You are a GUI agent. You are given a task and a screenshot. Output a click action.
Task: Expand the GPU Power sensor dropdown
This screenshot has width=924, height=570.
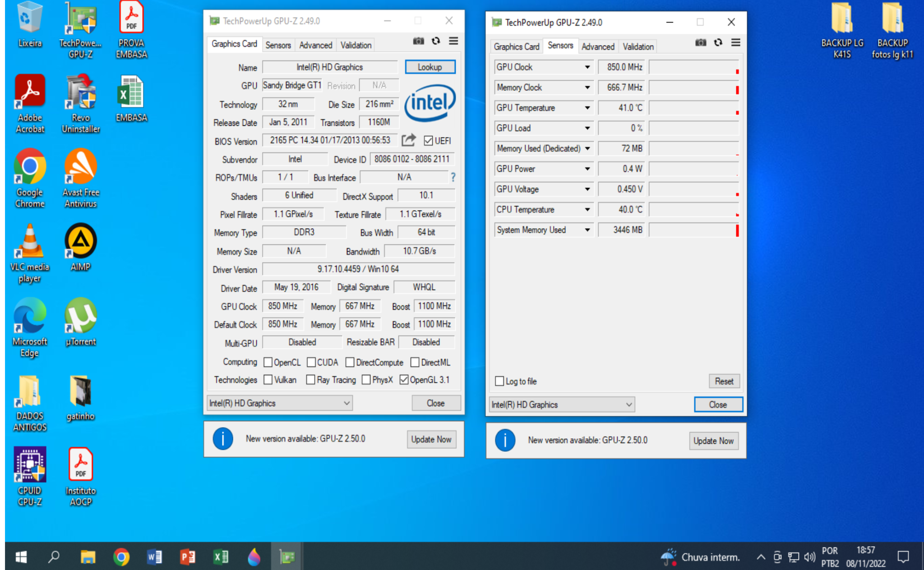coord(587,169)
